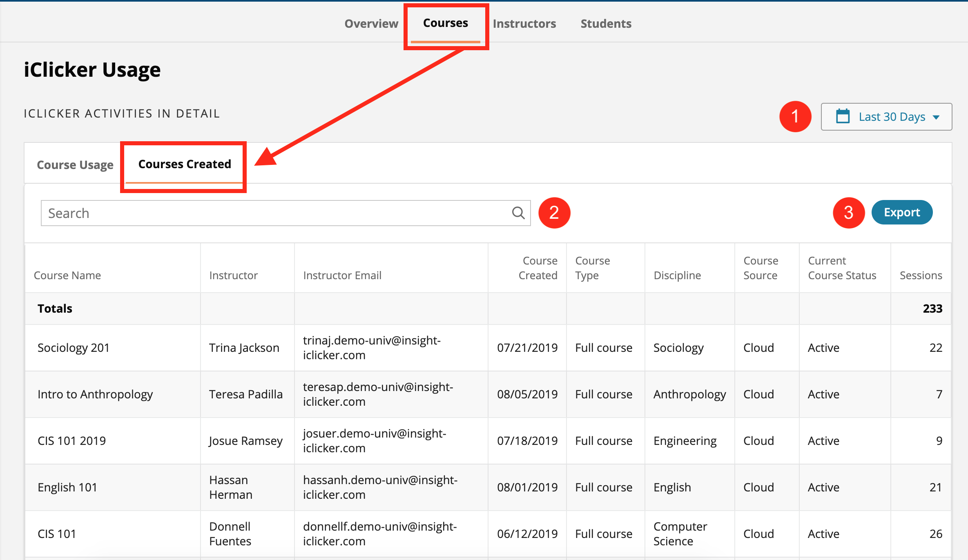Switch to the Courses Created tab
Screen dimensions: 968x560
tap(184, 164)
